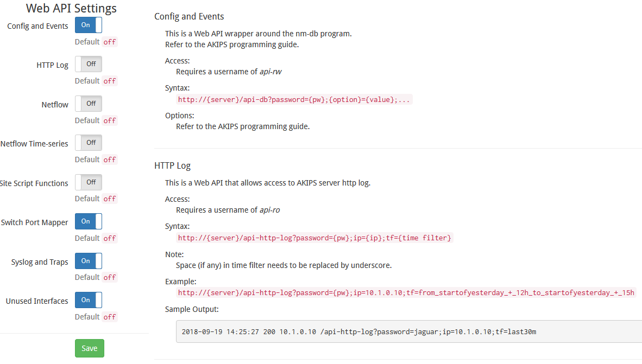Image resolution: width=642 pixels, height=364 pixels.
Task: Click Default off under Netflow toggle
Action: pyautogui.click(x=96, y=120)
